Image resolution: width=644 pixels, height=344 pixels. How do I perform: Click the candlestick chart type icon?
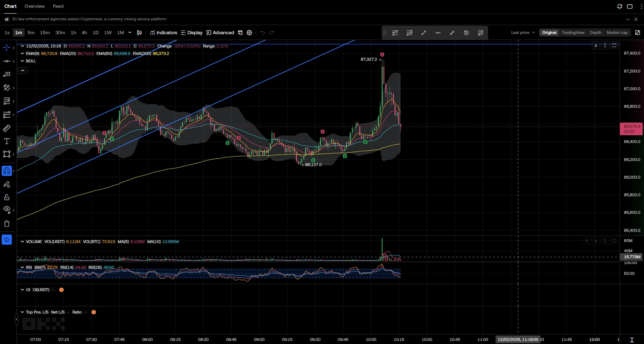click(x=139, y=33)
